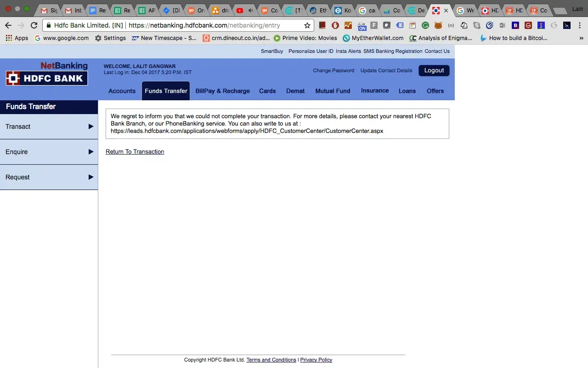588x368 pixels.
Task: Click the chess knight extension icon
Action: (464, 25)
